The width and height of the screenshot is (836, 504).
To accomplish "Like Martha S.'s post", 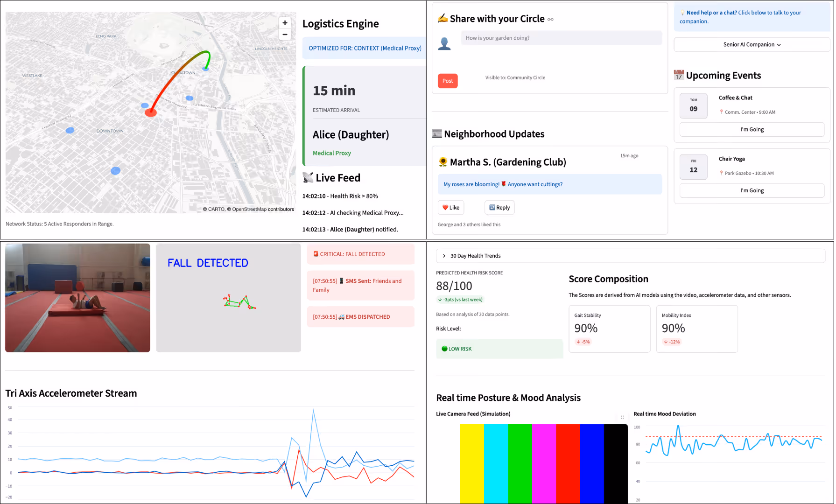I will tap(451, 208).
